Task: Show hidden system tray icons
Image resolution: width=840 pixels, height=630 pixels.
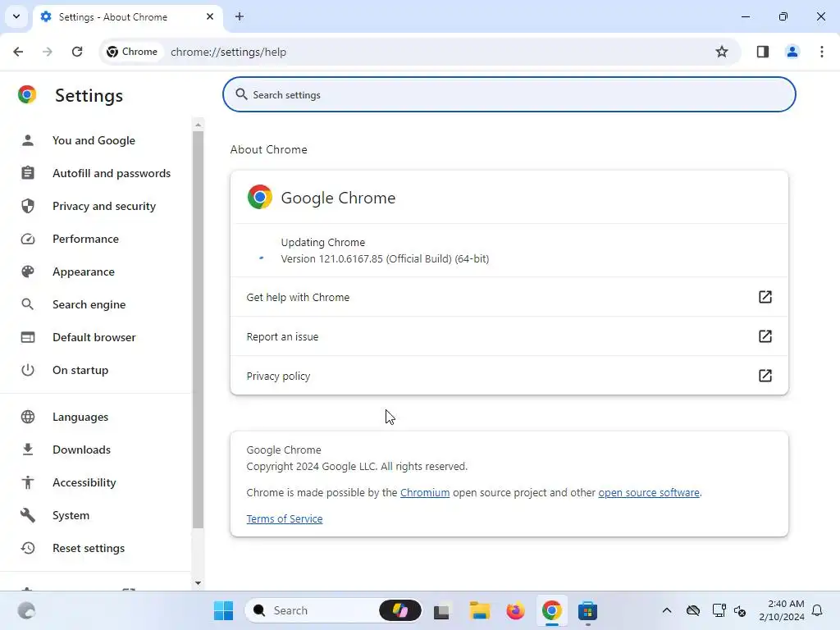Action: coord(666,610)
